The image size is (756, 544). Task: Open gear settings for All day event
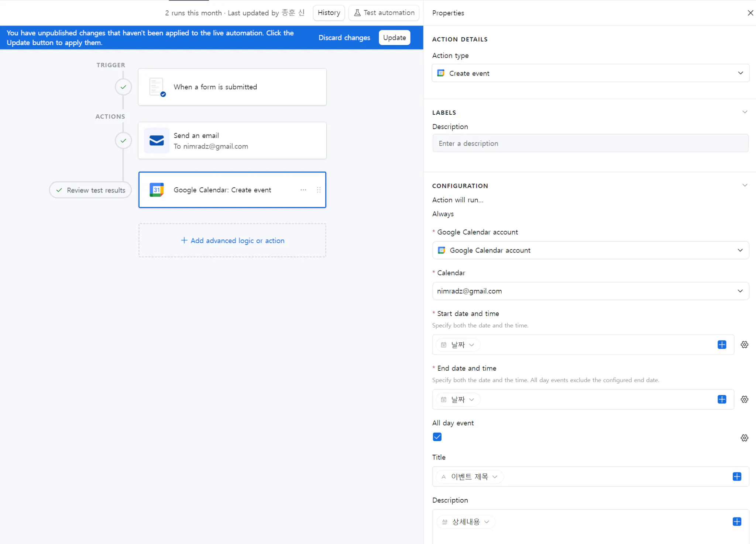(x=744, y=438)
